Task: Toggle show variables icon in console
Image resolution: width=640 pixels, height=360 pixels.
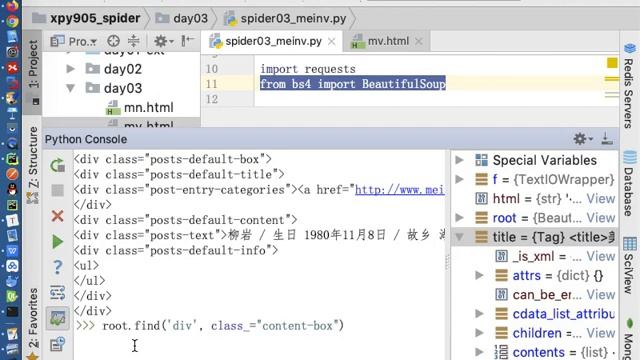Action: [58, 319]
